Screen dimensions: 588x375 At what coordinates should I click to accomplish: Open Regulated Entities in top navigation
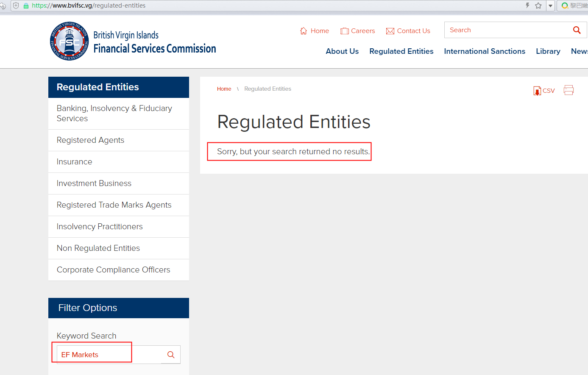click(x=401, y=51)
